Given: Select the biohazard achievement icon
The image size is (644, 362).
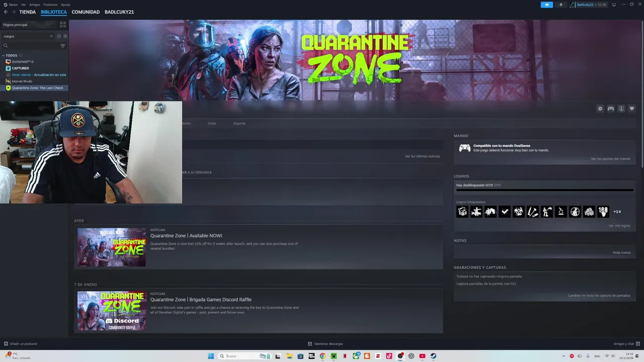Looking at the screenshot, I should pyautogui.click(x=519, y=212).
